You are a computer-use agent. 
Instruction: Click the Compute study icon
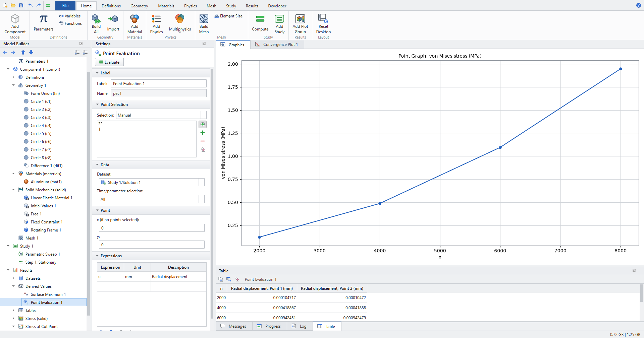[260, 19]
